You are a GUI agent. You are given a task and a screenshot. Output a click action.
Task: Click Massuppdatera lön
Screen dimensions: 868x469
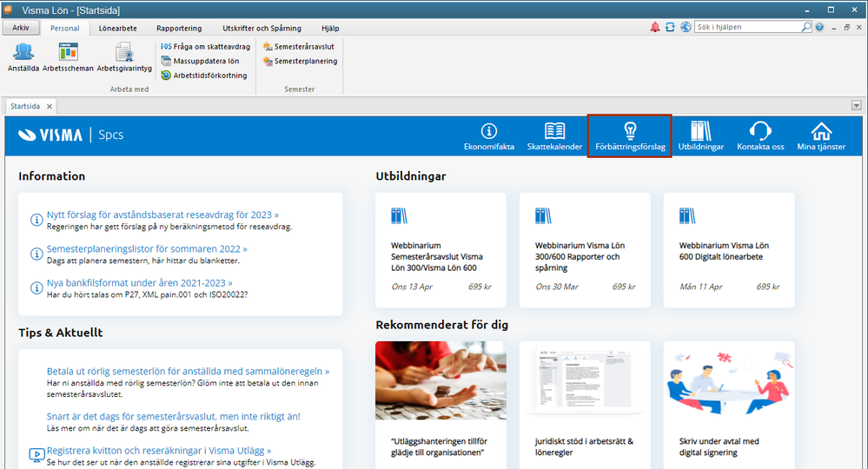click(201, 61)
